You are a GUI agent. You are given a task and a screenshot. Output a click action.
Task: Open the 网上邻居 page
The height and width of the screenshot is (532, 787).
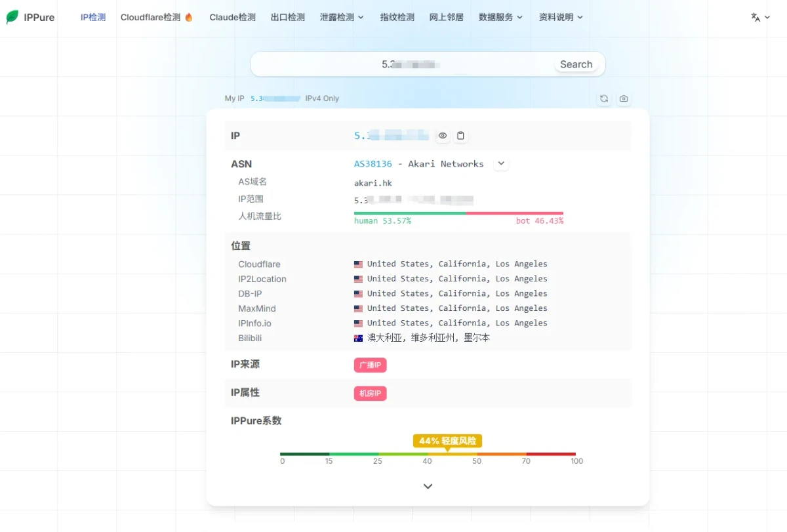click(x=446, y=18)
